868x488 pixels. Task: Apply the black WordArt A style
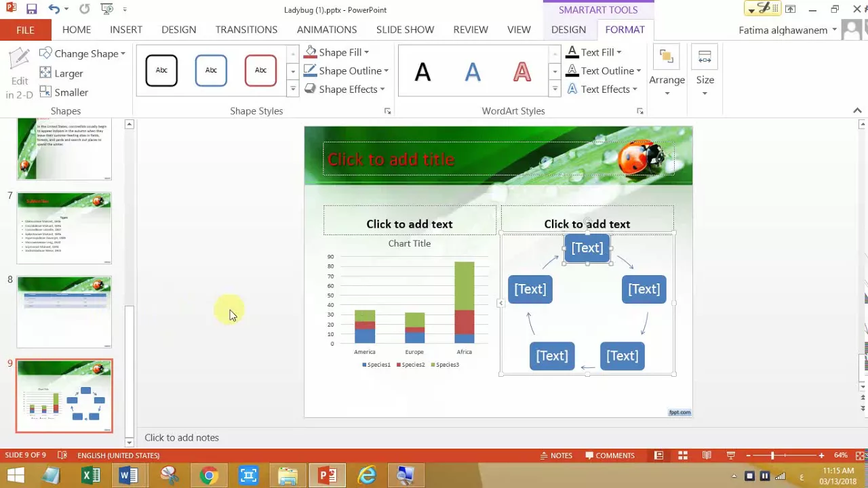(422, 72)
